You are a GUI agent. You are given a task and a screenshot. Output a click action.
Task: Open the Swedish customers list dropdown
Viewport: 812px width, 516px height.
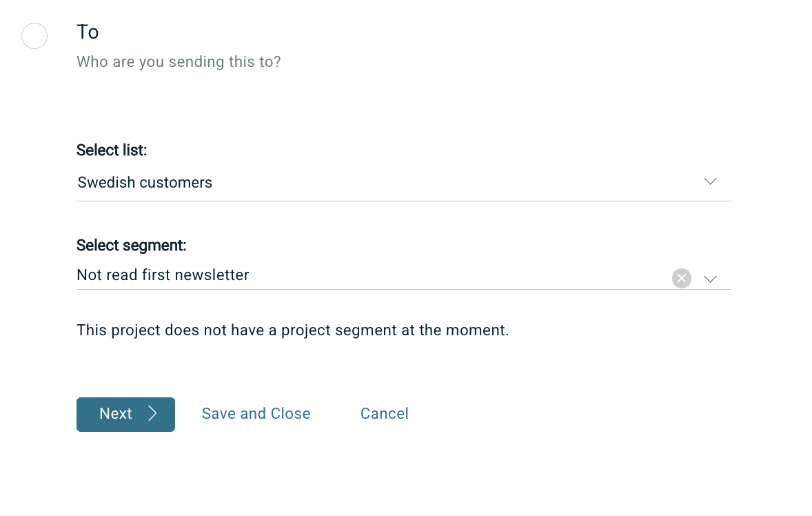tap(403, 182)
